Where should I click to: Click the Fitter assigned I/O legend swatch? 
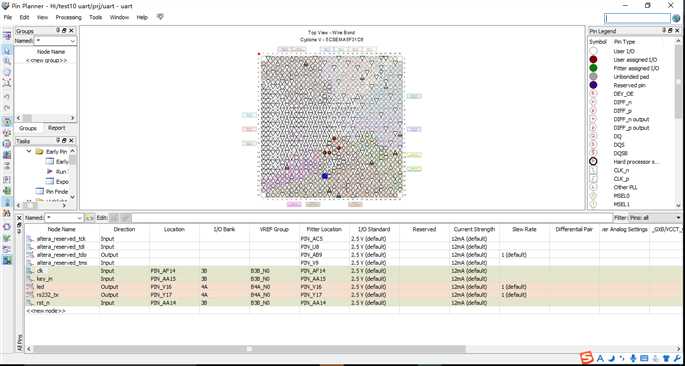tap(593, 68)
